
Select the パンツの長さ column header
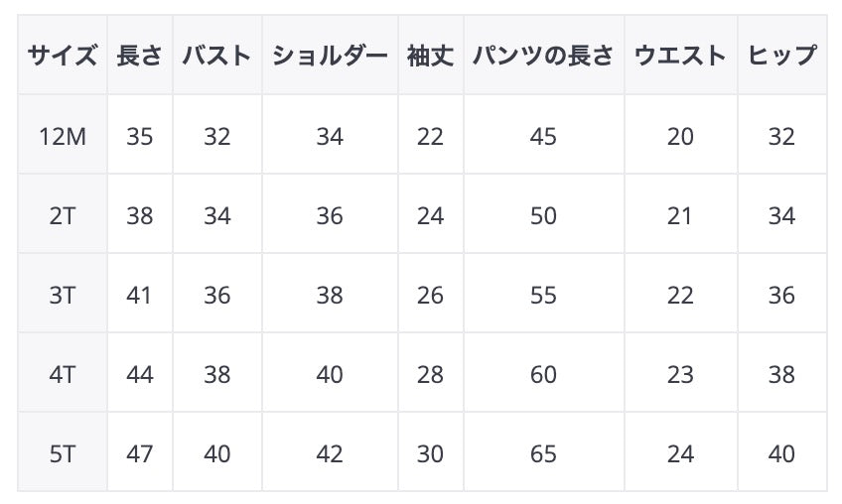click(x=543, y=56)
